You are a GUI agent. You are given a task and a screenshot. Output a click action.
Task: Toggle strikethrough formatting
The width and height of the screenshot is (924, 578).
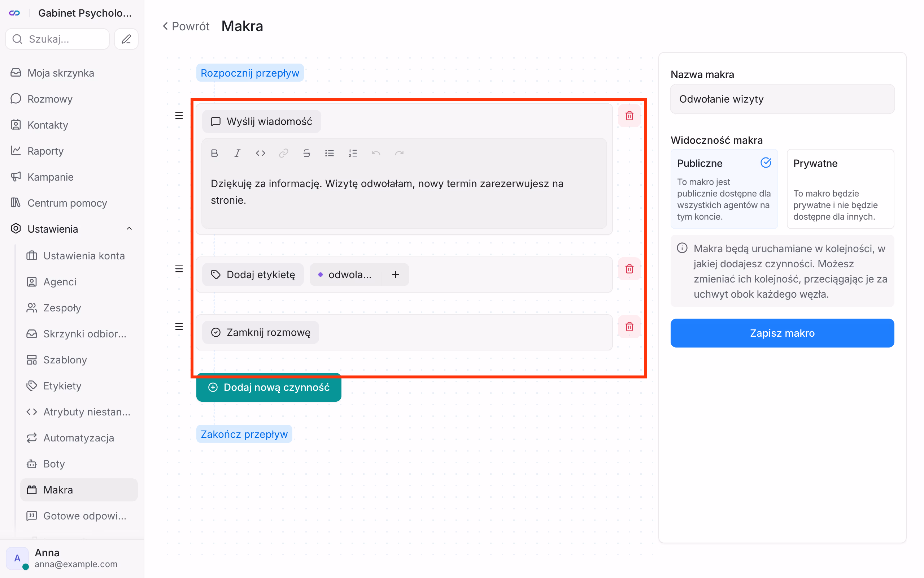click(306, 153)
